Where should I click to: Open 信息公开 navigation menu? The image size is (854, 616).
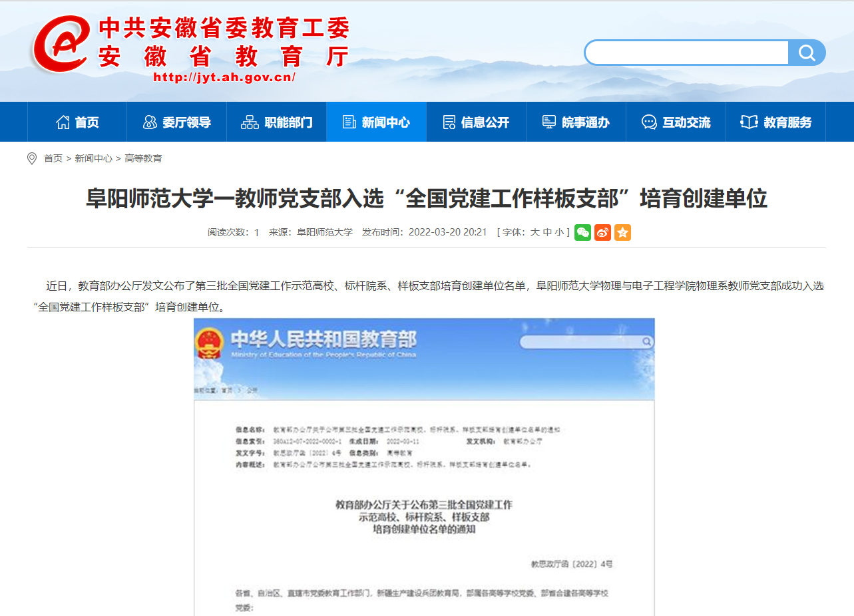coord(477,122)
